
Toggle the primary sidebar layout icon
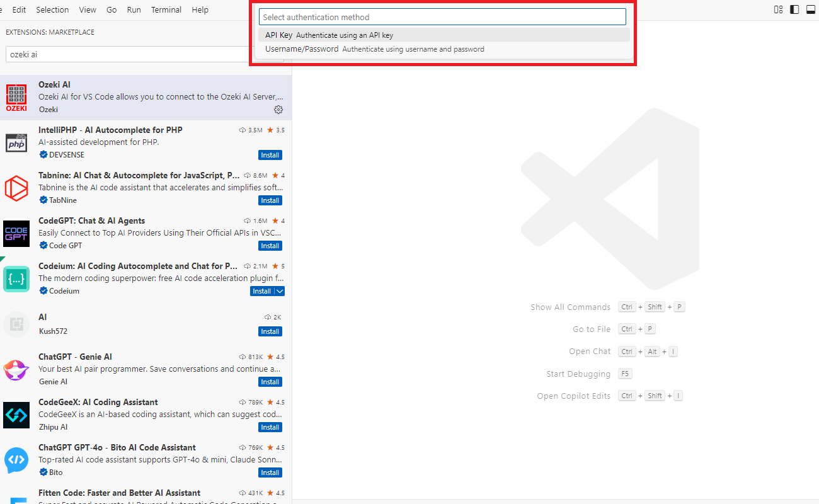(794, 9)
